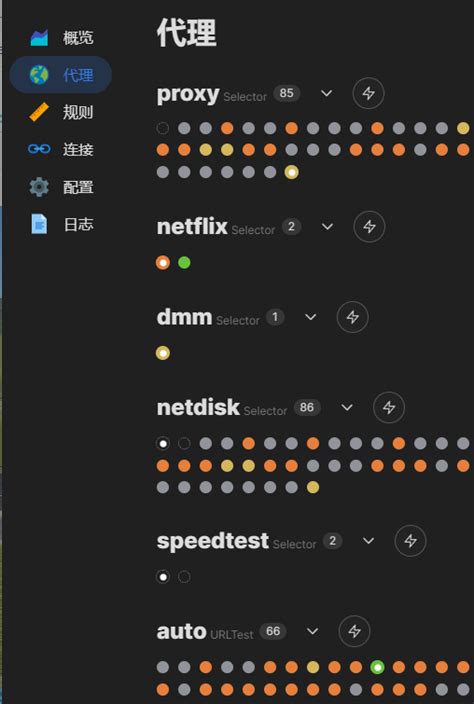Expand the speedtest group chevron
The image size is (474, 704).
click(x=369, y=541)
